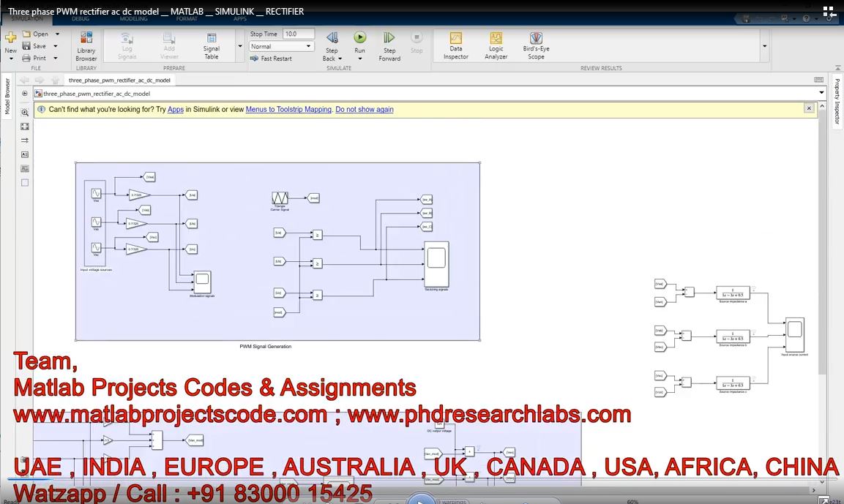This screenshot has width=844, height=504.
Task: Click the model icon in the address bar
Action: [38, 94]
